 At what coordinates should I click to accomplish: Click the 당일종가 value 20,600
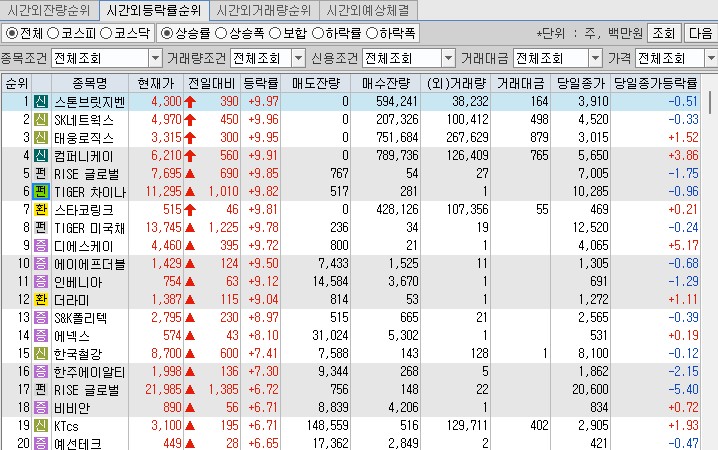pos(590,390)
